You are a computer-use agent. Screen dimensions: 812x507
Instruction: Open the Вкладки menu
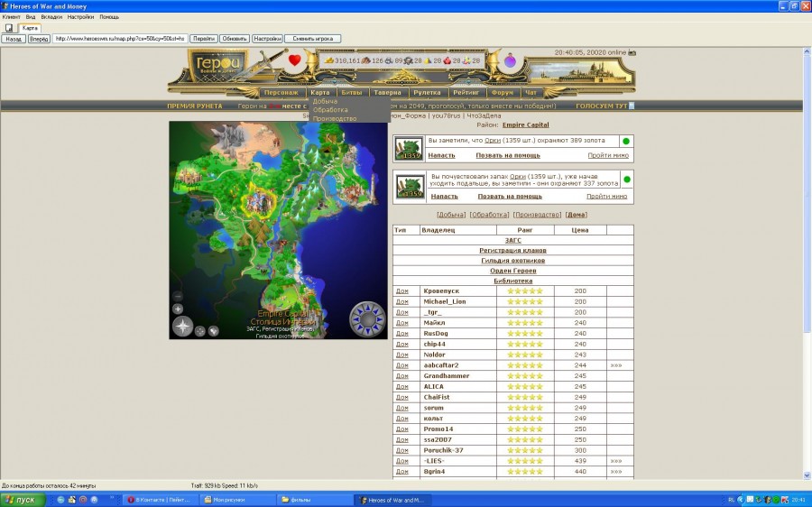51,16
